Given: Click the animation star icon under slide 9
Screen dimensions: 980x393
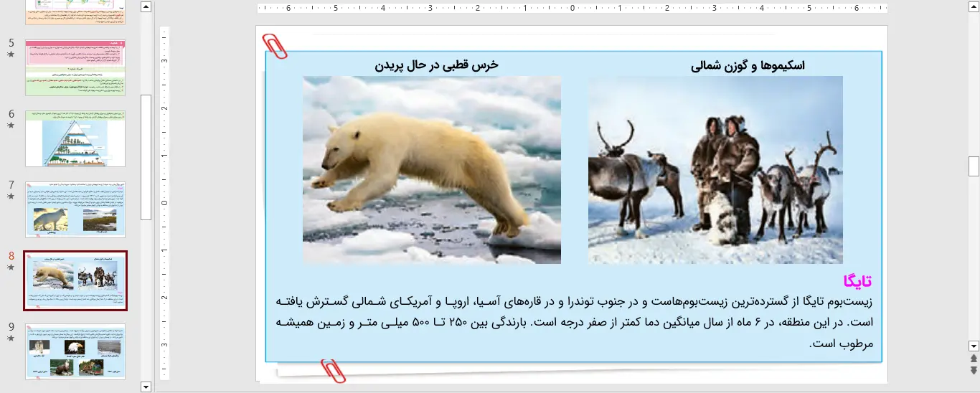Looking at the screenshot, I should [11, 338].
